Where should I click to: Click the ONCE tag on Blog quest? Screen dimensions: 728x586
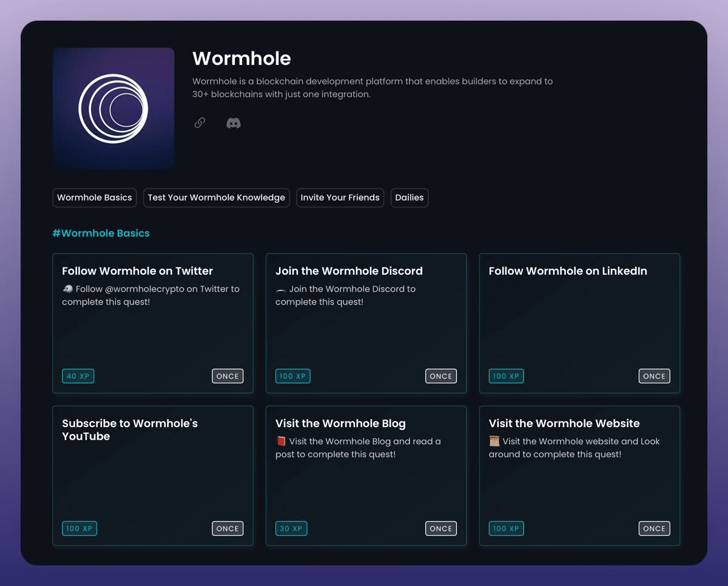coord(441,528)
